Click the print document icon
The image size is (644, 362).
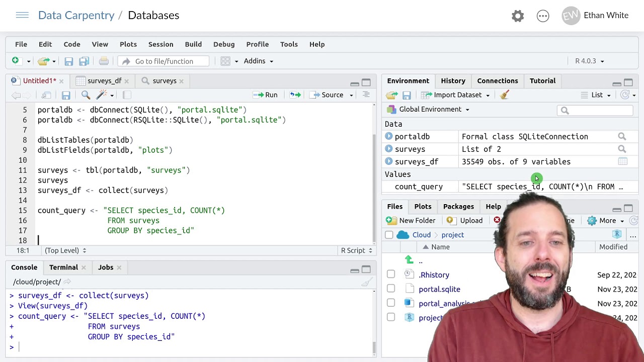pyautogui.click(x=104, y=61)
